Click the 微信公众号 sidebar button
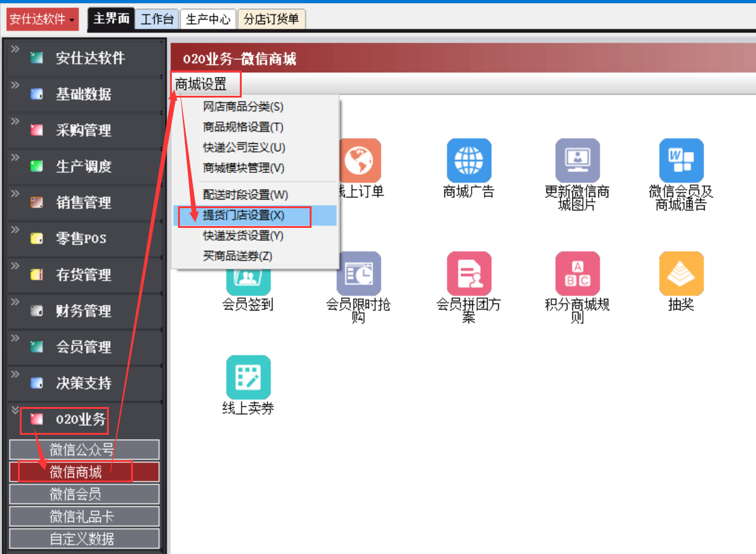 click(84, 450)
